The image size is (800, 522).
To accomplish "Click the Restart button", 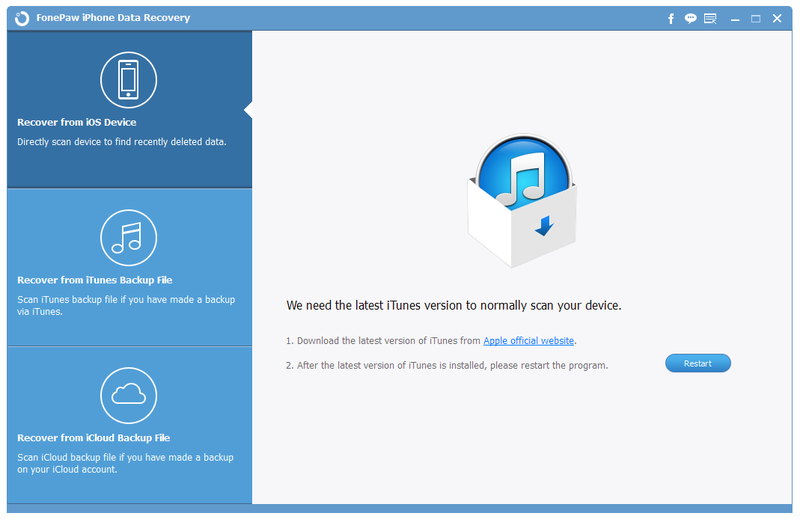I will [697, 363].
